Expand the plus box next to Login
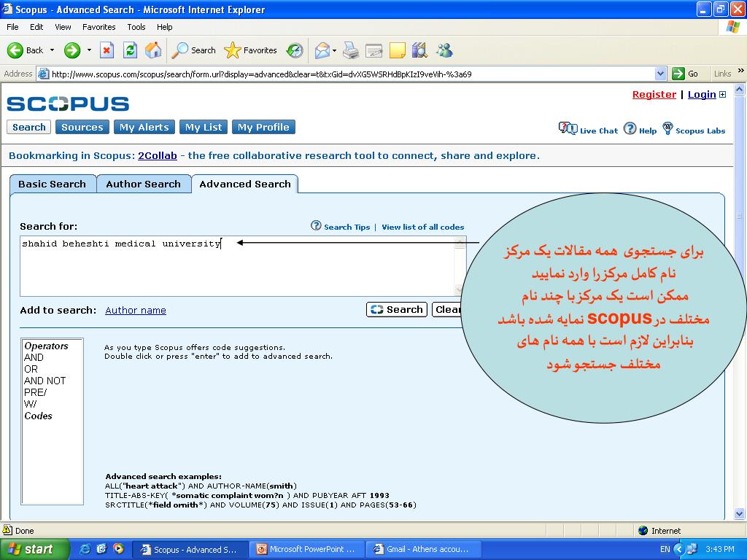The height and width of the screenshot is (560, 747). 723,94
